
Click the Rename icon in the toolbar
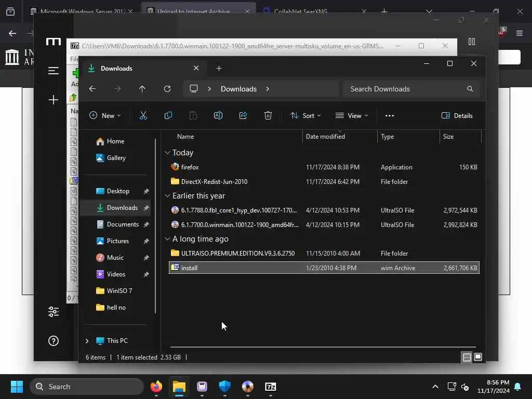click(218, 116)
